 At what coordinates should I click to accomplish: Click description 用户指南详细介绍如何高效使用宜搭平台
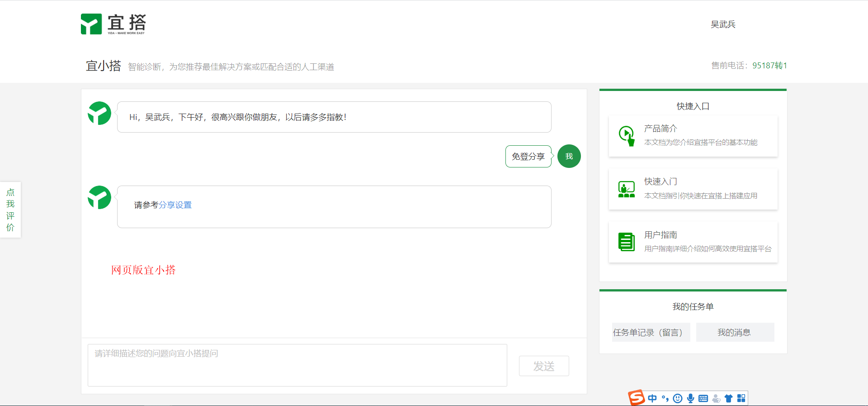coord(708,249)
